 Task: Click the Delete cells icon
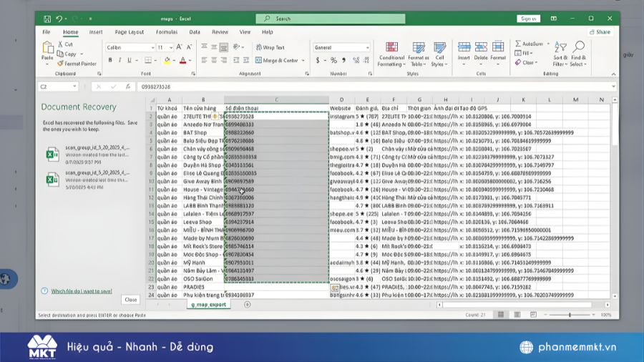(481, 47)
